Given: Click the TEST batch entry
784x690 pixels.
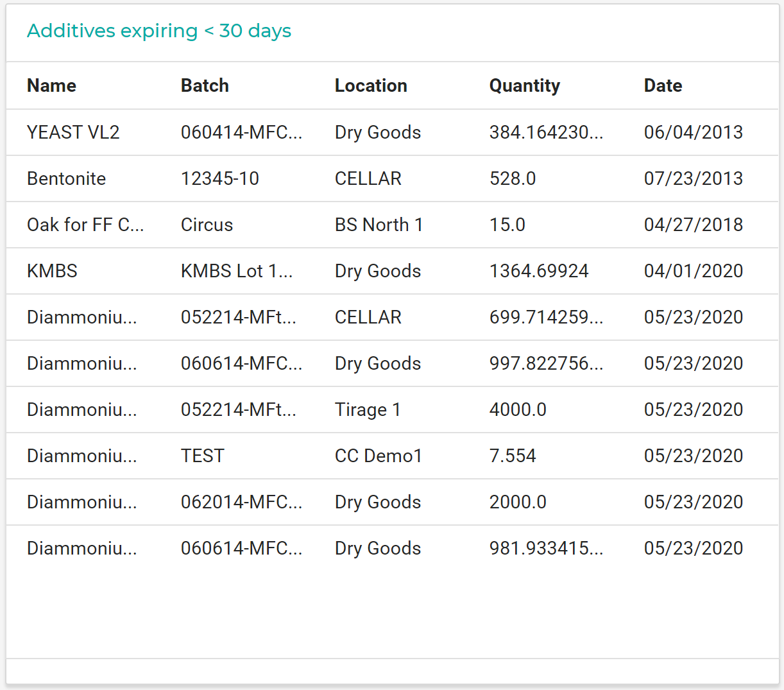Looking at the screenshot, I should 202,456.
